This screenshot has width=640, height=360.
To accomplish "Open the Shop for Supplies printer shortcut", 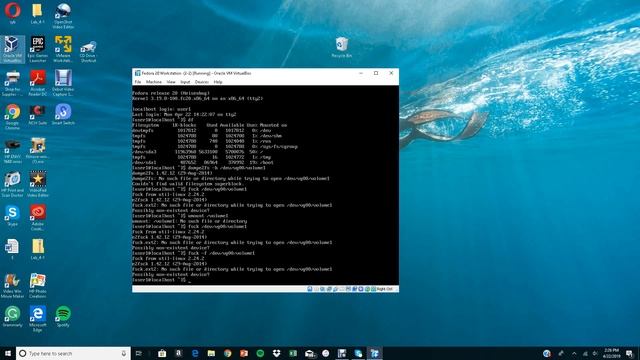I will (x=12, y=83).
